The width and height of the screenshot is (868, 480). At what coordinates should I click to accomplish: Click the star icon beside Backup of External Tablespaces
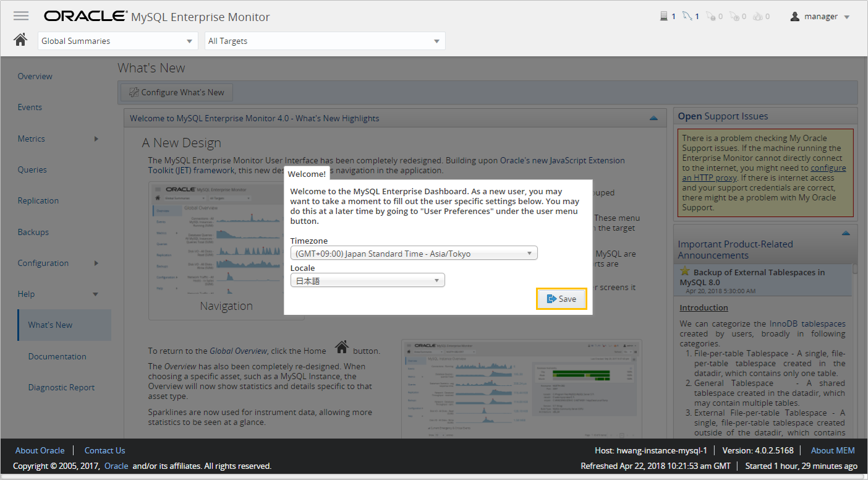[x=684, y=272]
